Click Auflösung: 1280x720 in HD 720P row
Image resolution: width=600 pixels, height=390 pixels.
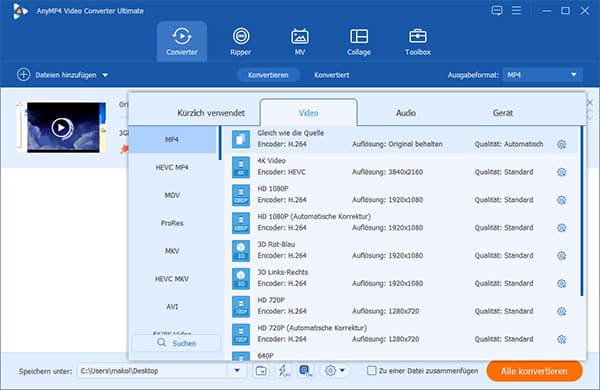coord(385,311)
